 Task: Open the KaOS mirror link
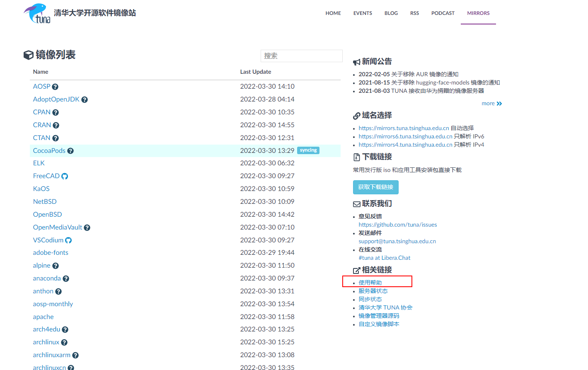click(41, 189)
